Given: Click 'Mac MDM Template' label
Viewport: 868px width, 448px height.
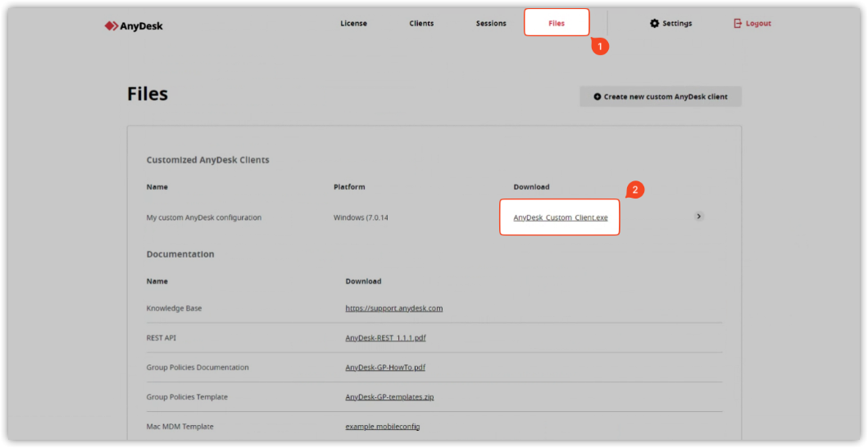Looking at the screenshot, I should [180, 427].
